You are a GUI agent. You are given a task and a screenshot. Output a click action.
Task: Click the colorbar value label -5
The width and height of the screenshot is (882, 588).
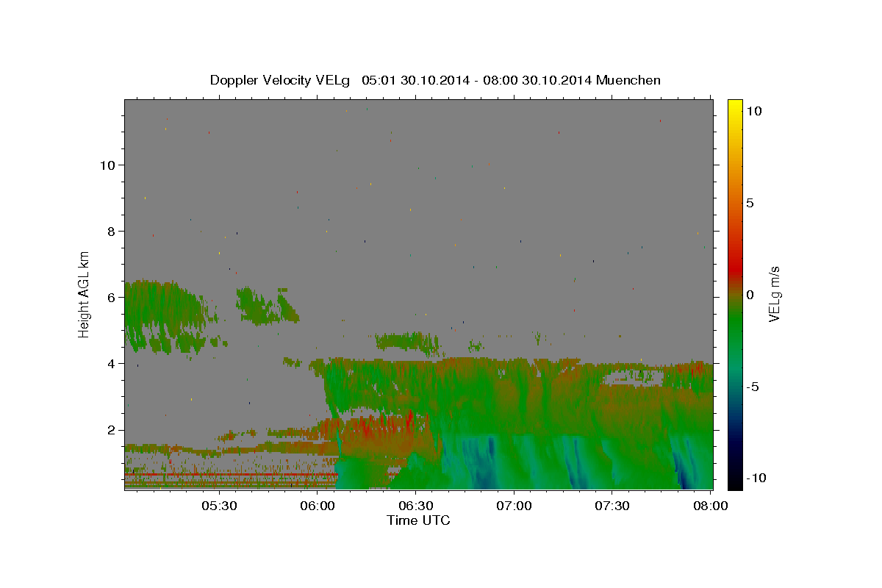click(x=753, y=387)
